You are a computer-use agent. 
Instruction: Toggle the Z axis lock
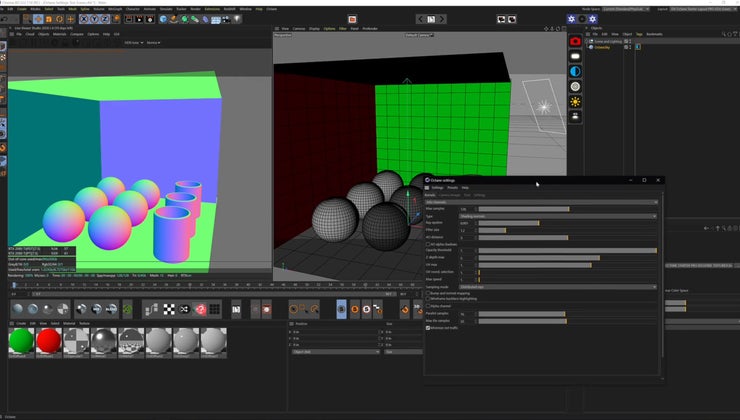click(x=105, y=19)
